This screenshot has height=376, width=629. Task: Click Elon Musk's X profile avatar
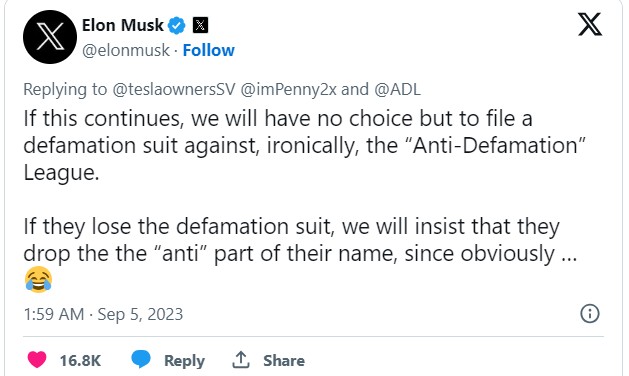coord(50,37)
